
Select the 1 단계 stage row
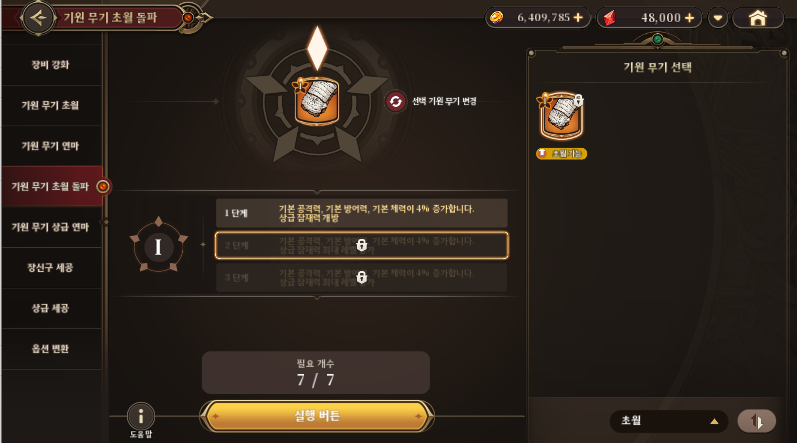point(361,213)
